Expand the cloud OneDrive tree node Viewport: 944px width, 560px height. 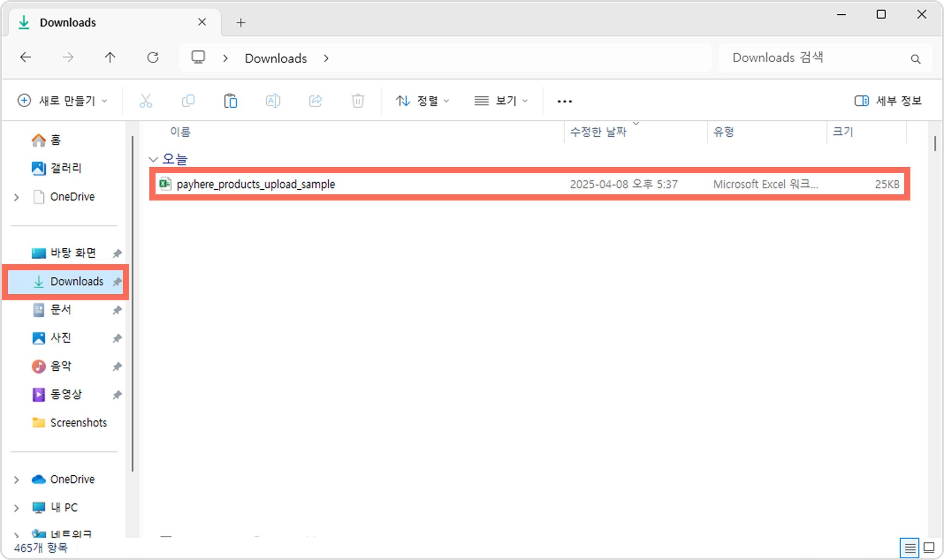coord(17,480)
